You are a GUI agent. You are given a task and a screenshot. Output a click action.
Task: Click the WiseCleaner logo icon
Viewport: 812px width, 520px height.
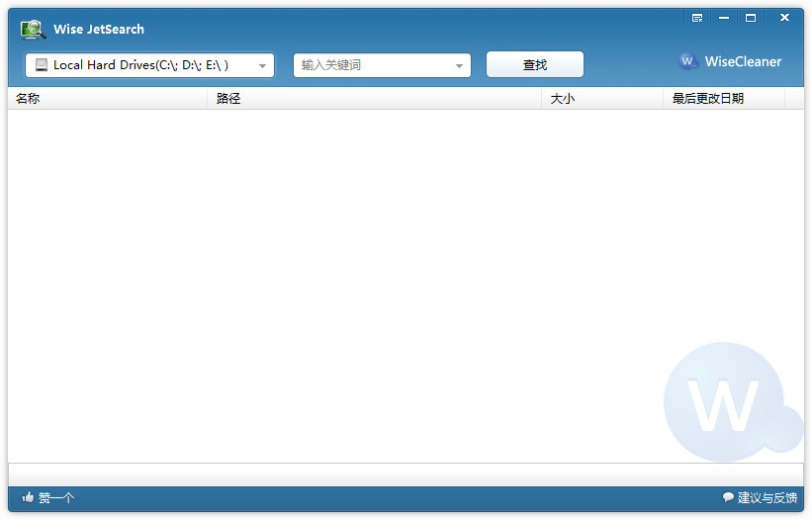687,61
